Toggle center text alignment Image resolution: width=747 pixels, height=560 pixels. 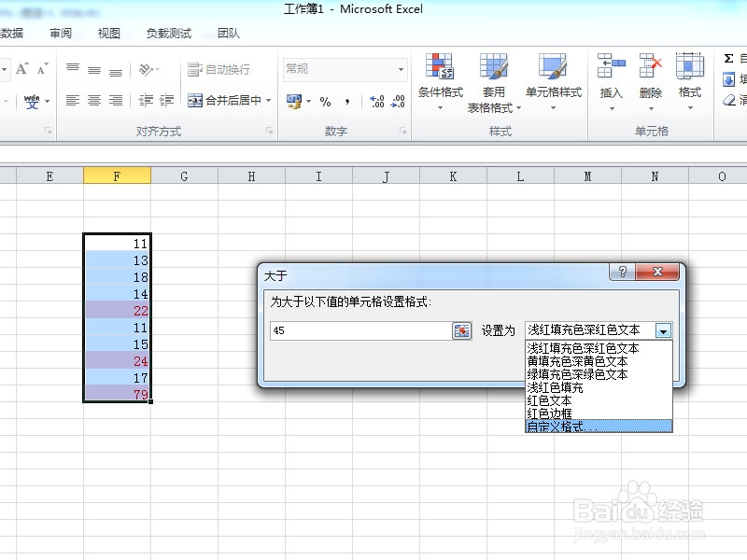tap(93, 99)
